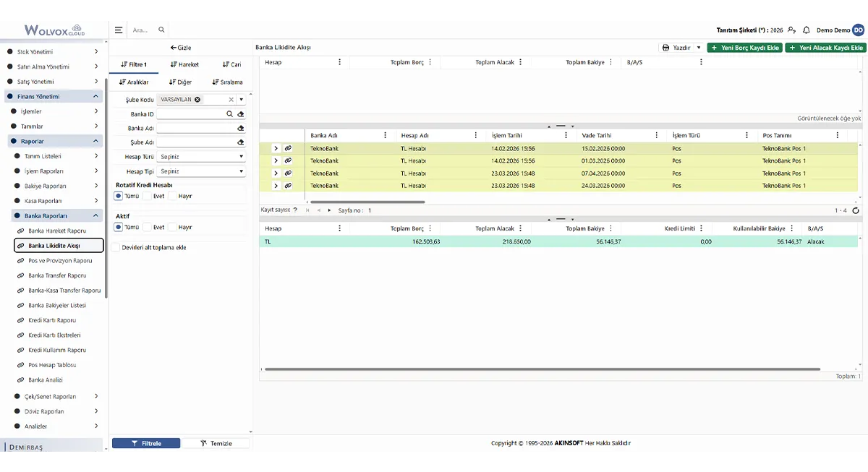Open the Hesap Türü dropdown

[x=201, y=157]
